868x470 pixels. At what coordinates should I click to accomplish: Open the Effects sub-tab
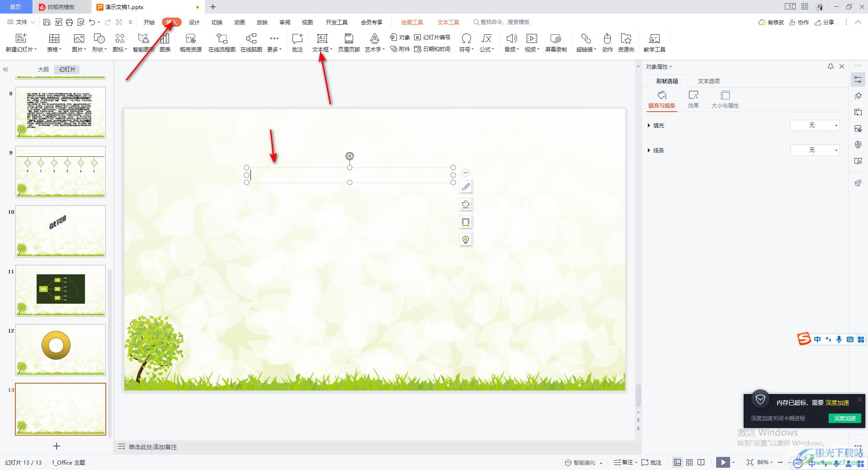click(x=693, y=99)
